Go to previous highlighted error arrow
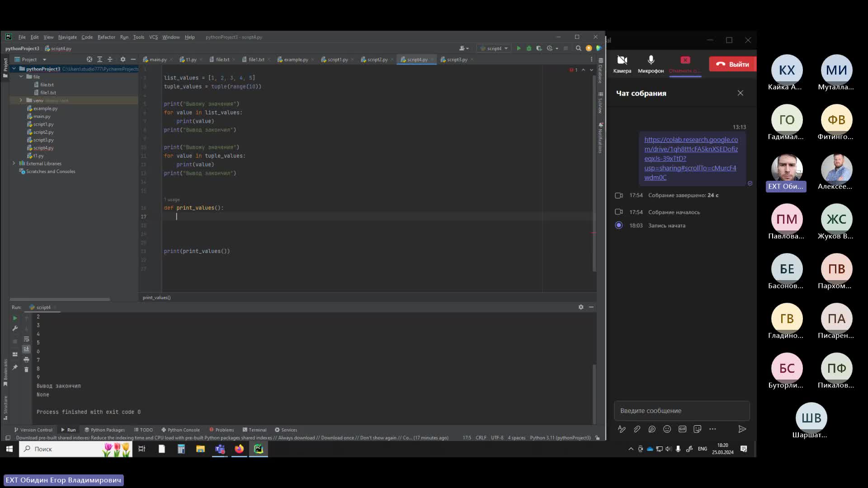The width and height of the screenshot is (868, 488). (583, 70)
